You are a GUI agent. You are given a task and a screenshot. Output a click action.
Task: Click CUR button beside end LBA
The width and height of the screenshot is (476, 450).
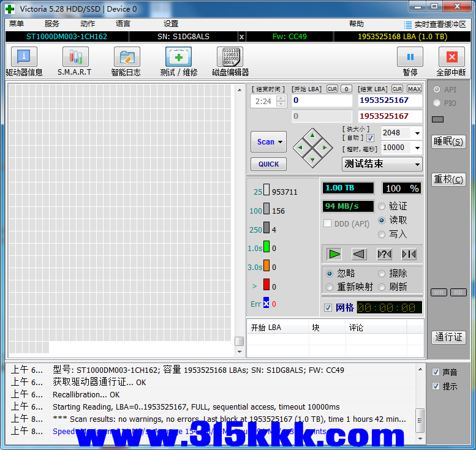pyautogui.click(x=397, y=89)
